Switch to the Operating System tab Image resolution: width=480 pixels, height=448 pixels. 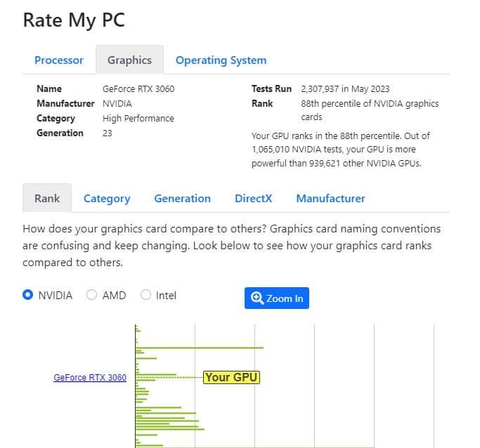point(221,60)
